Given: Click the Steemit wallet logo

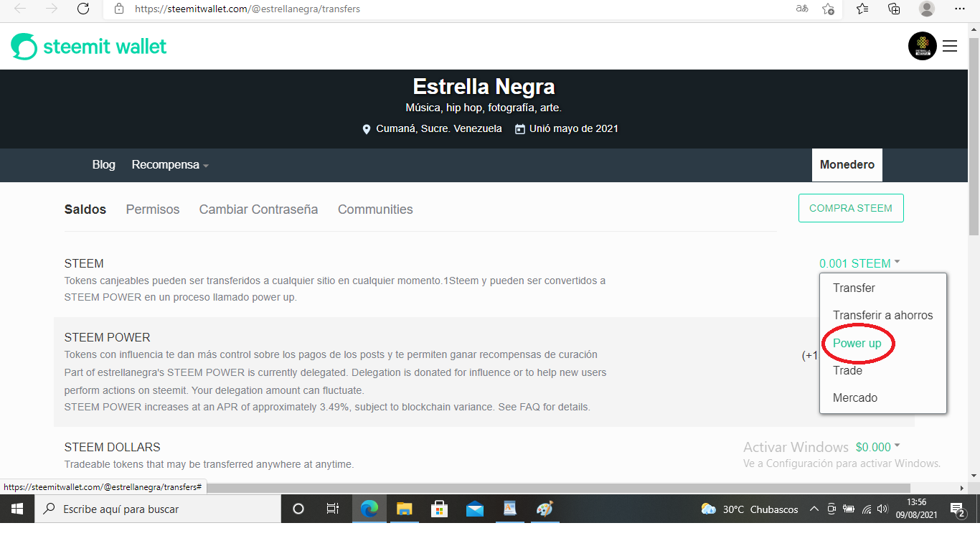Looking at the screenshot, I should pyautogui.click(x=88, y=47).
